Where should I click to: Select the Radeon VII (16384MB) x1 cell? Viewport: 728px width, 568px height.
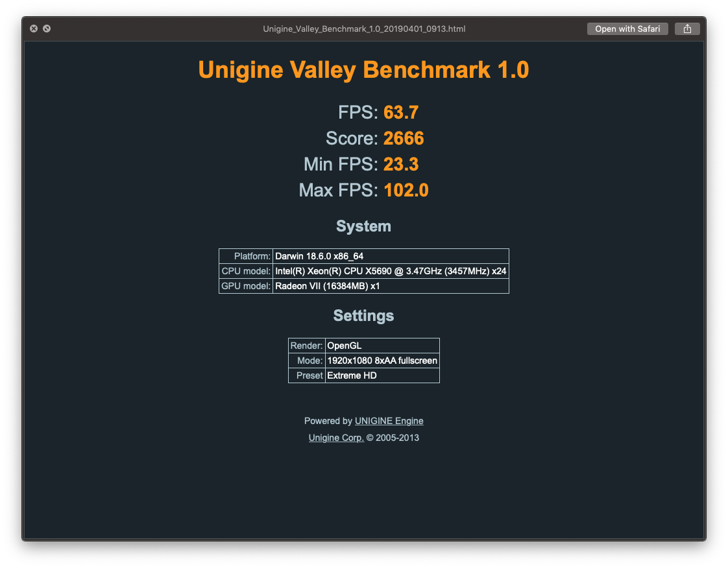[x=391, y=286]
